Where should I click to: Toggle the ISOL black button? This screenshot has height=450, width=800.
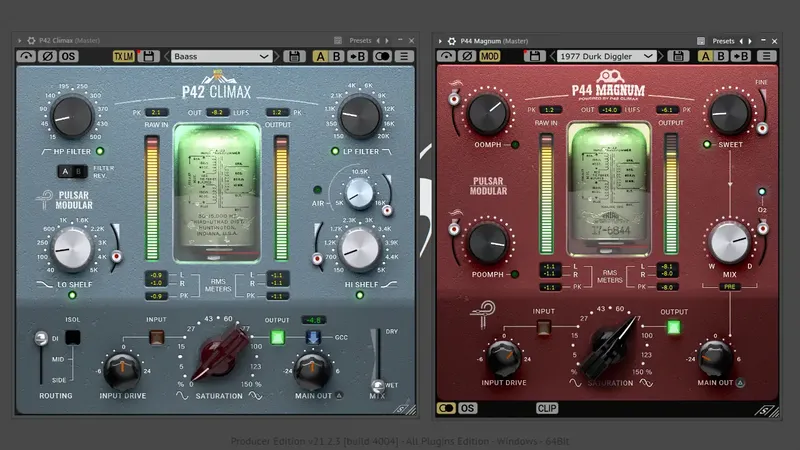tap(72, 337)
